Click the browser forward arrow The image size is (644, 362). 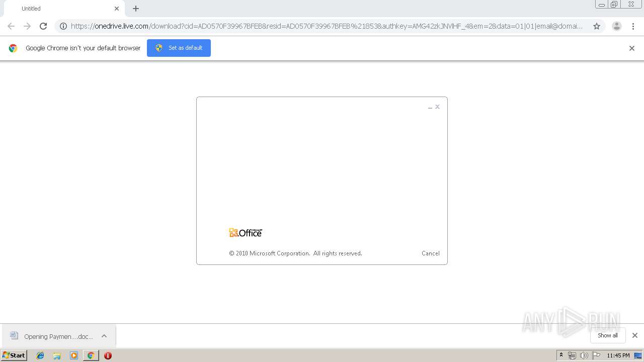[27, 26]
